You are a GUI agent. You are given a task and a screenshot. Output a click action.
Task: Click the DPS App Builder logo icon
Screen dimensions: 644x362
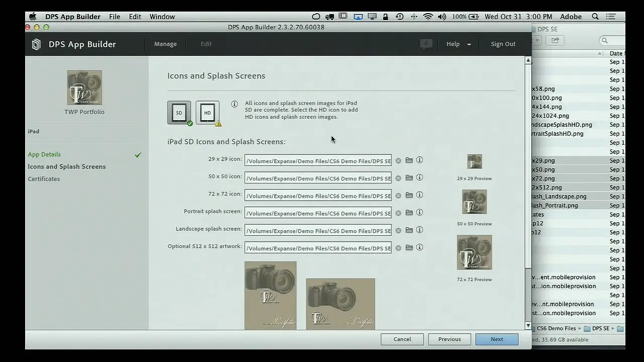(36, 44)
